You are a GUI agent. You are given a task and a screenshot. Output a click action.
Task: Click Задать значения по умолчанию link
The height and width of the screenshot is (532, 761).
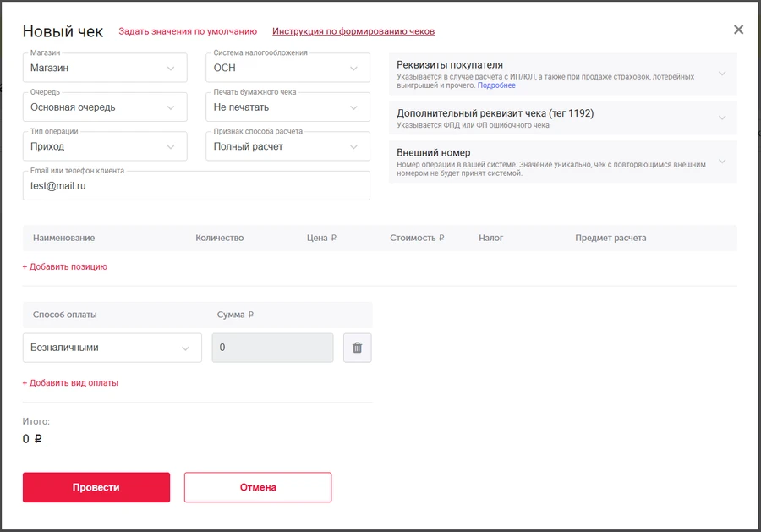pyautogui.click(x=188, y=31)
